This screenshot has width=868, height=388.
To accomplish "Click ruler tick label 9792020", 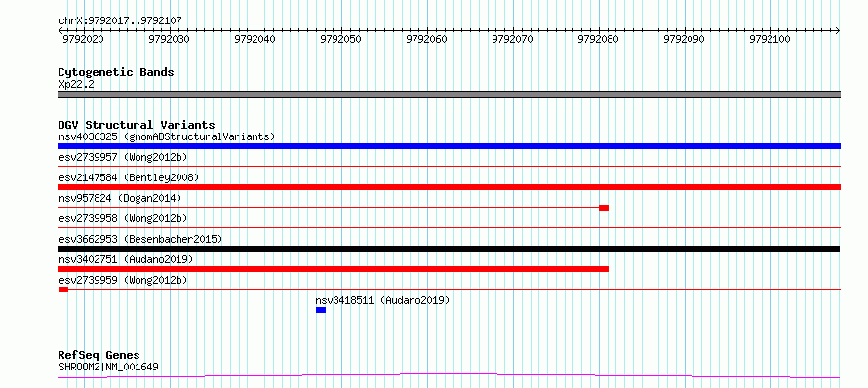I will 83,39.
